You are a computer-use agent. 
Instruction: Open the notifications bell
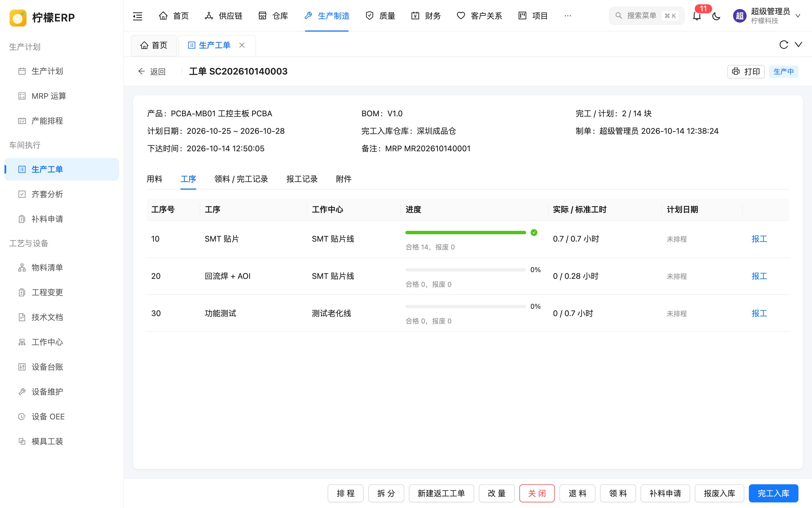point(697,16)
